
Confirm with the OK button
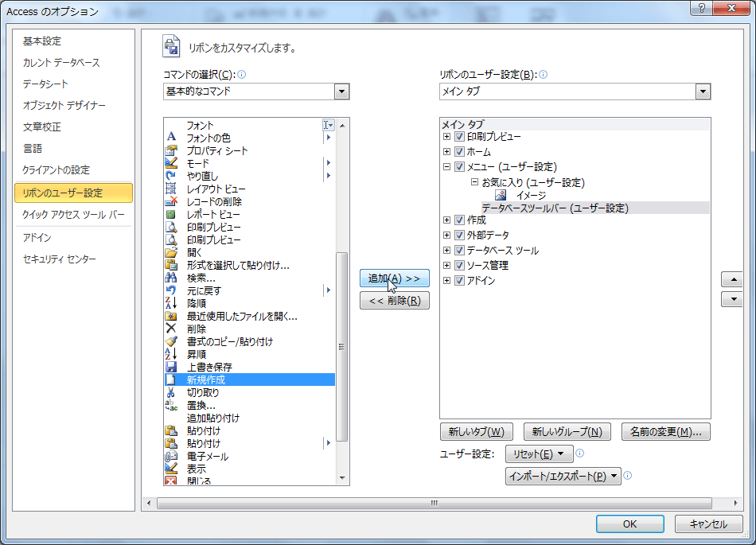pyautogui.click(x=629, y=524)
